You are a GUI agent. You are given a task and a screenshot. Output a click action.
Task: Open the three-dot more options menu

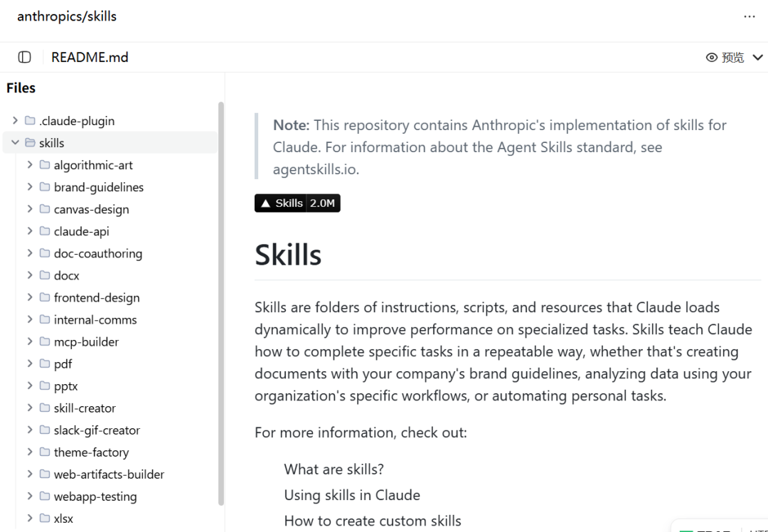point(750,16)
